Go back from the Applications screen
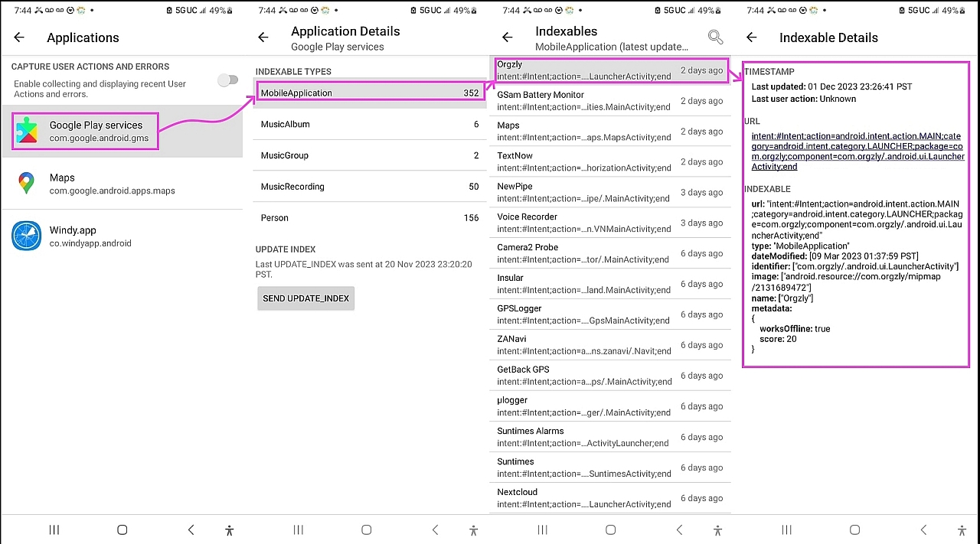 click(19, 37)
